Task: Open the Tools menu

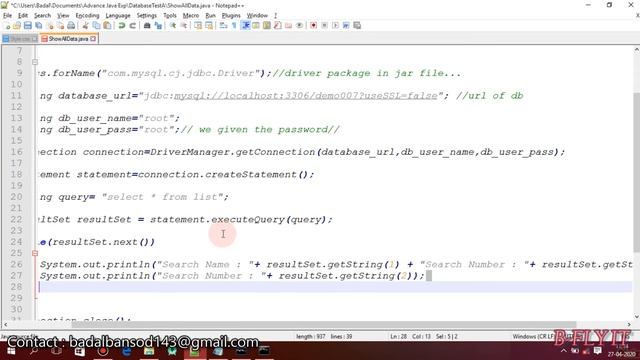Action: click(x=170, y=16)
